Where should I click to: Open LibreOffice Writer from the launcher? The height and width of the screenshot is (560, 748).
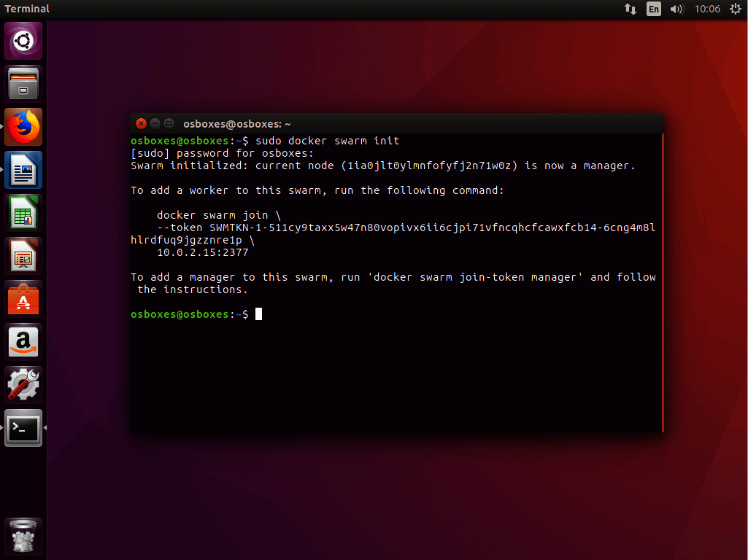point(23,170)
